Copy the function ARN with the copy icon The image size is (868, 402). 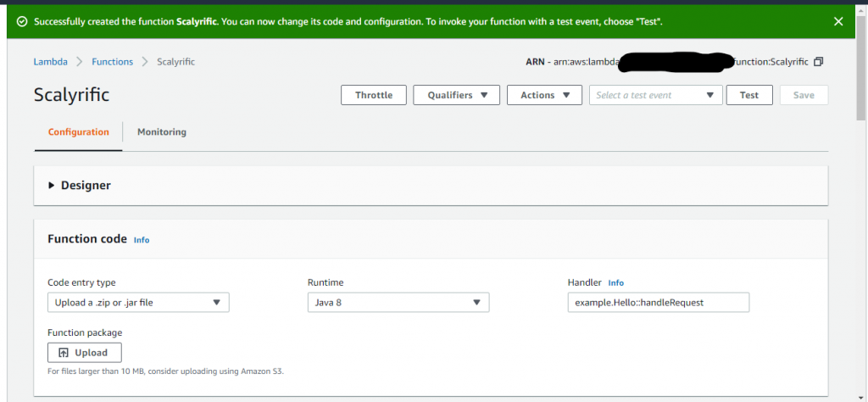[818, 62]
